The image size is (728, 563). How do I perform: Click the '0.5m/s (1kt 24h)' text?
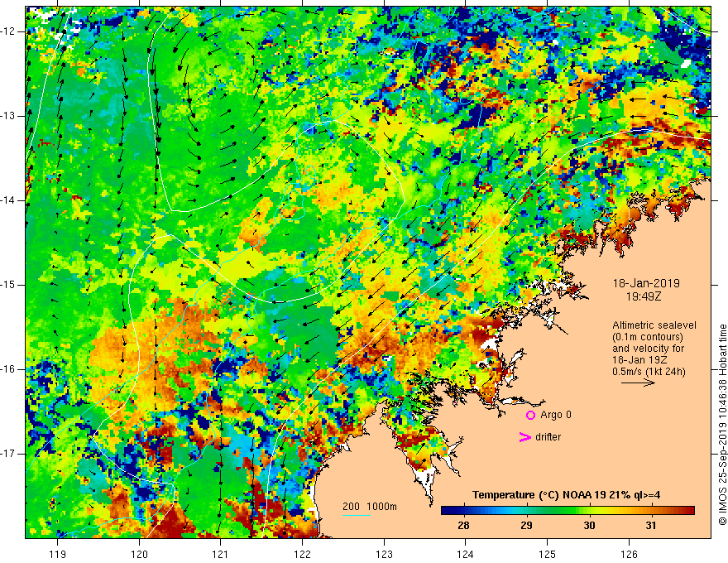pos(649,372)
